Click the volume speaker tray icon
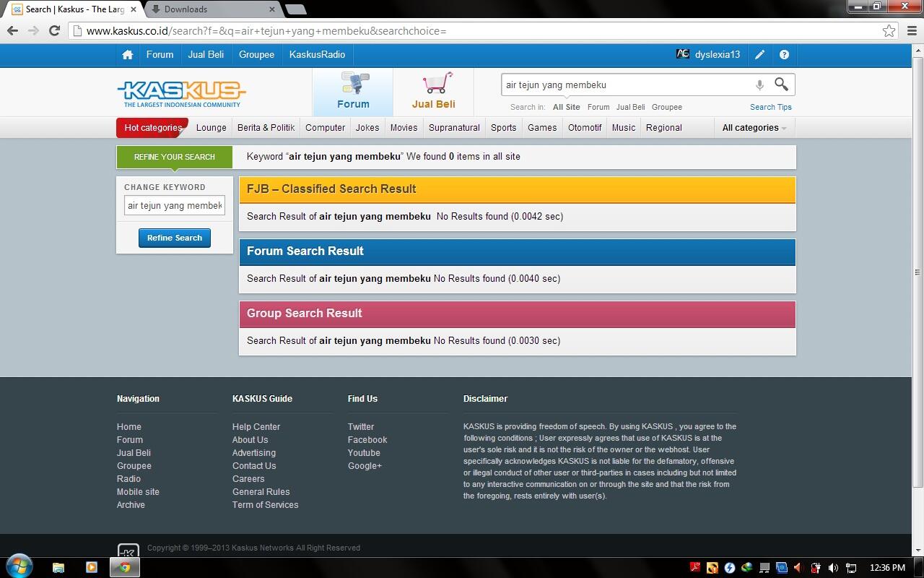The width and height of the screenshot is (924, 578). pos(833,568)
